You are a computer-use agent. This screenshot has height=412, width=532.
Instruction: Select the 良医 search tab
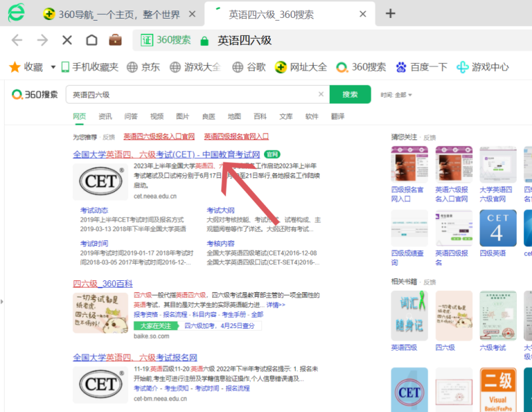(208, 116)
